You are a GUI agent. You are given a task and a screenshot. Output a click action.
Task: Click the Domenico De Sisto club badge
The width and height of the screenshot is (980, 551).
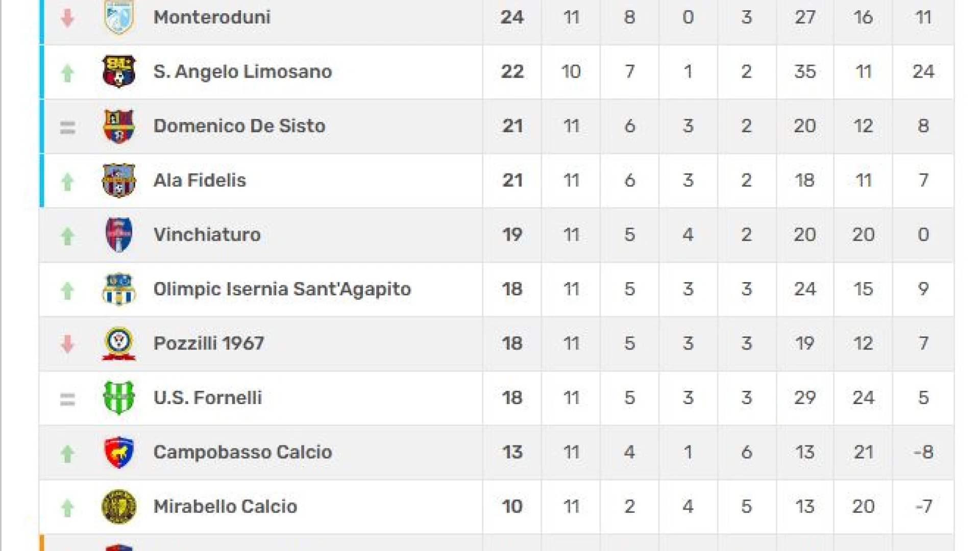(119, 126)
